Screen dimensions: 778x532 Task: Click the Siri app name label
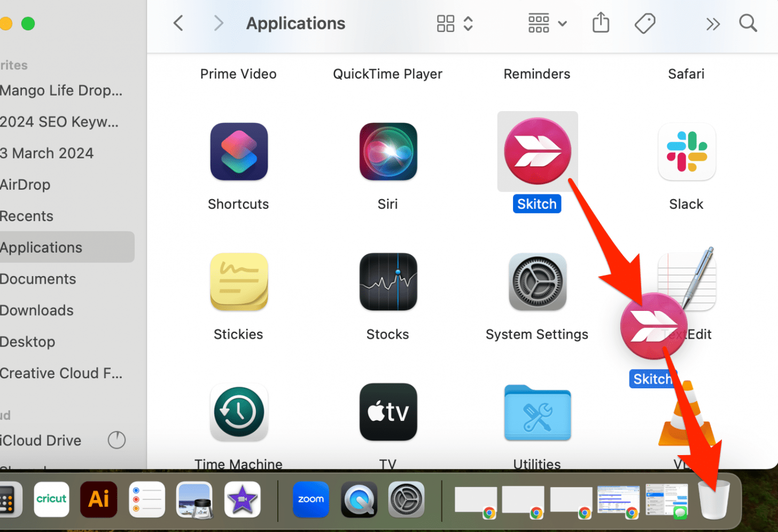(388, 204)
